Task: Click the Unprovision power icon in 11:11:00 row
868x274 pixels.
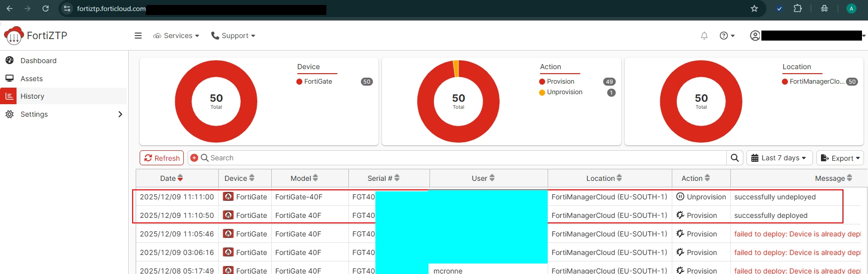Action: tap(680, 197)
